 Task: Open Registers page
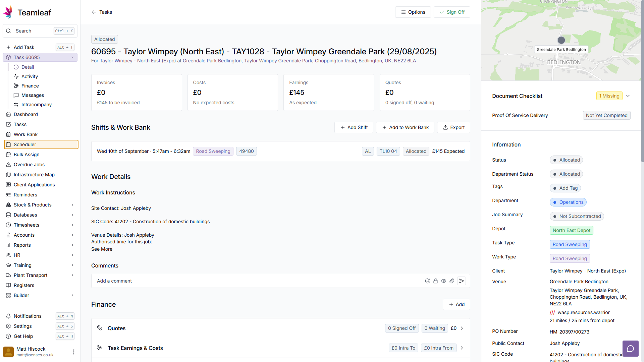[x=40, y=285]
